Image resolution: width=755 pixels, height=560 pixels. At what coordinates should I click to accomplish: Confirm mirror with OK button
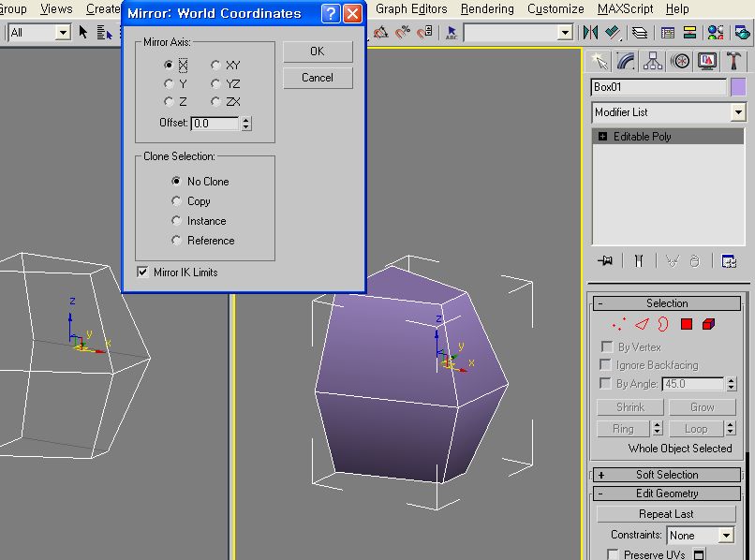point(318,52)
